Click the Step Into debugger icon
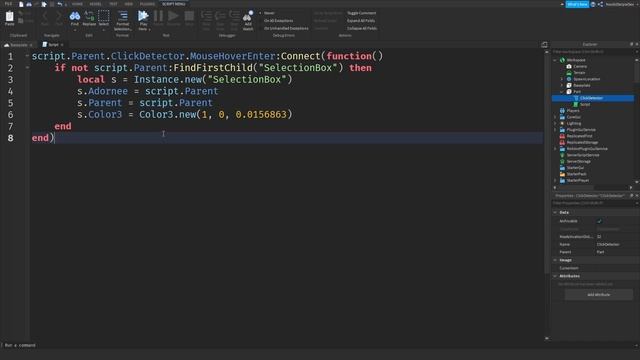Image resolution: width=640 pixels, height=360 pixels. coord(206,16)
